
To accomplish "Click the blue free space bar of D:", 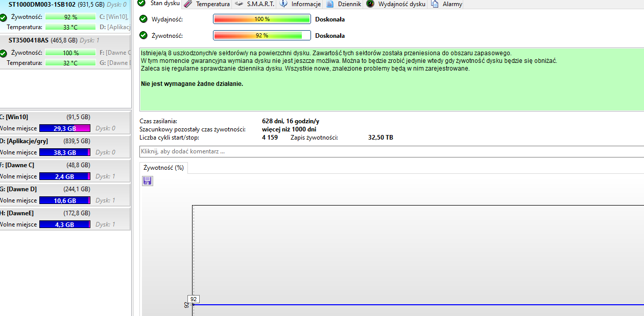I will point(64,152).
